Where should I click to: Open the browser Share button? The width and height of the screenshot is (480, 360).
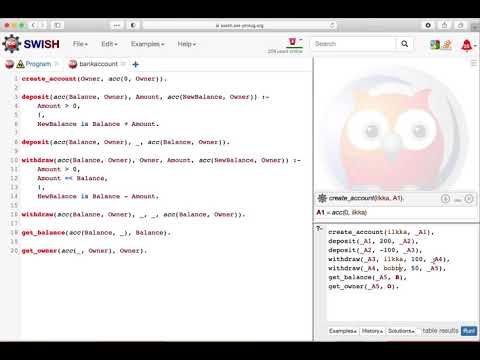[444, 25]
